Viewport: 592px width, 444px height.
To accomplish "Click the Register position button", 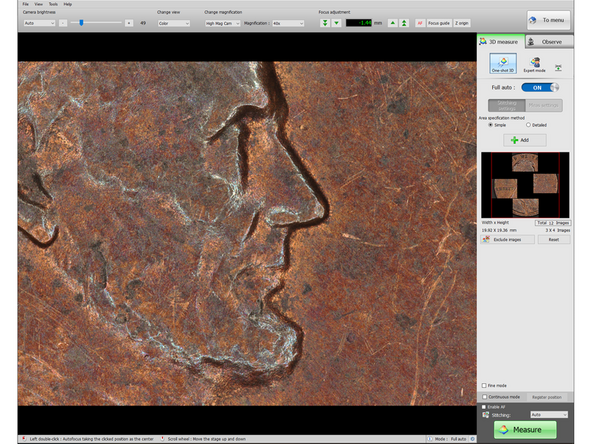I will tap(547, 397).
